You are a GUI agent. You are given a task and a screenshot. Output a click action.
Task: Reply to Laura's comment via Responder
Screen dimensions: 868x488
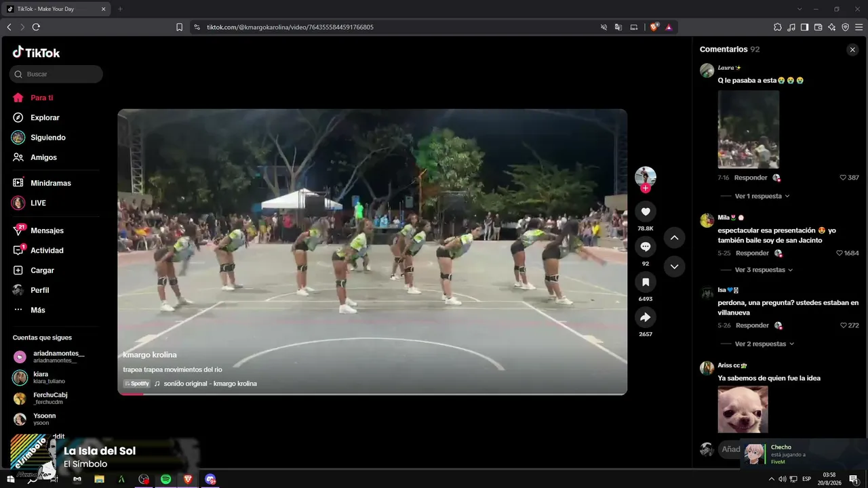[x=751, y=178]
